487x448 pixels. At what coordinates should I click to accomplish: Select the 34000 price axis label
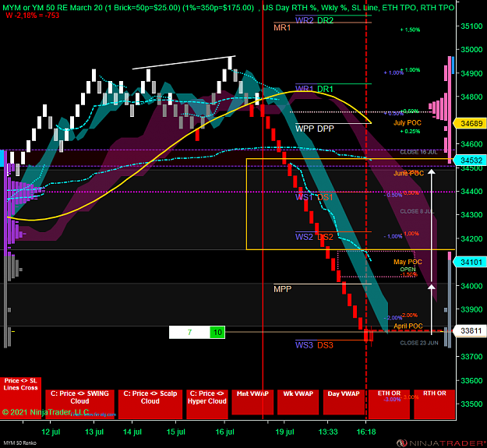point(471,286)
